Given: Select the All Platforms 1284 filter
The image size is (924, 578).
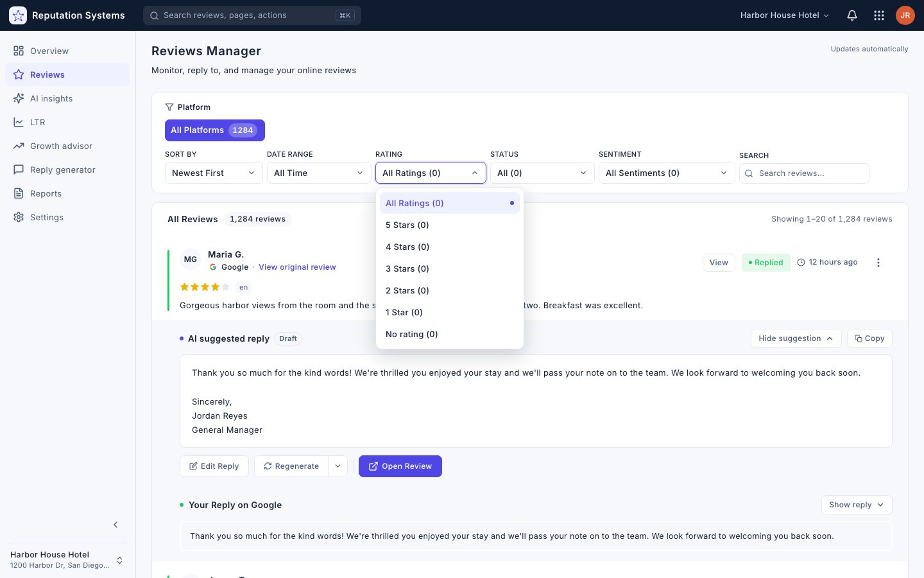Looking at the screenshot, I should pos(215,130).
